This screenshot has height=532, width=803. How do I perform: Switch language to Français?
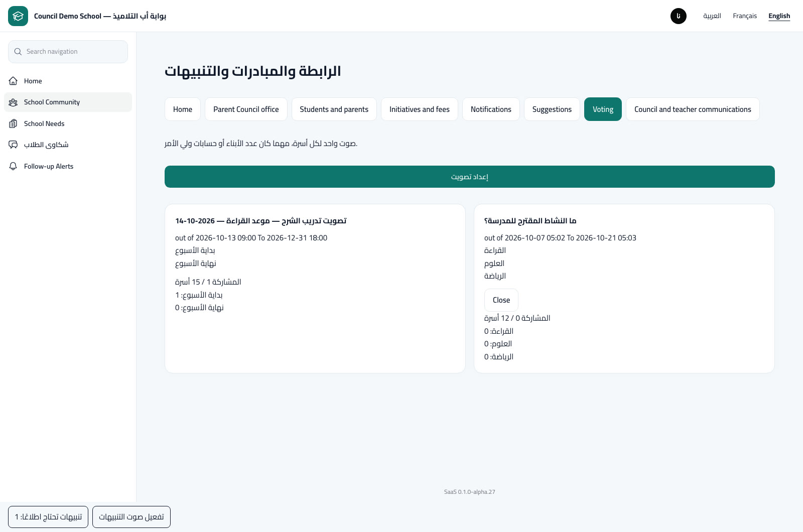click(745, 16)
